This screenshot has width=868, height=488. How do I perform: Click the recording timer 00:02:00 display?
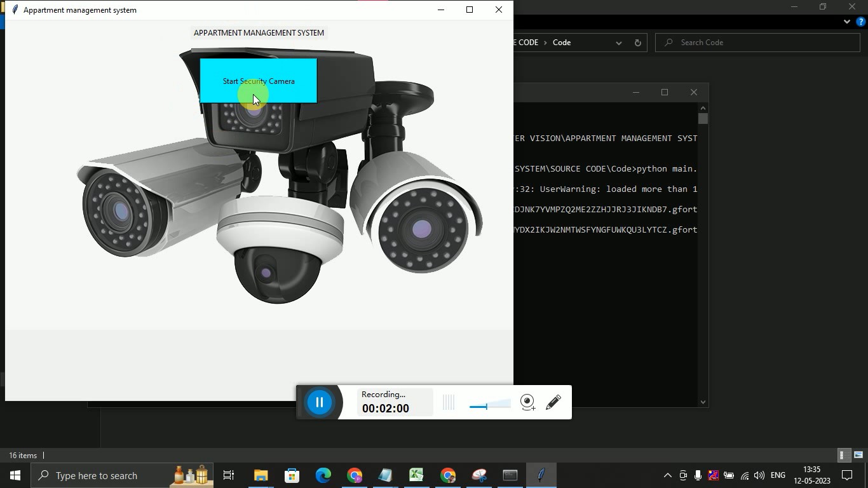pos(386,409)
